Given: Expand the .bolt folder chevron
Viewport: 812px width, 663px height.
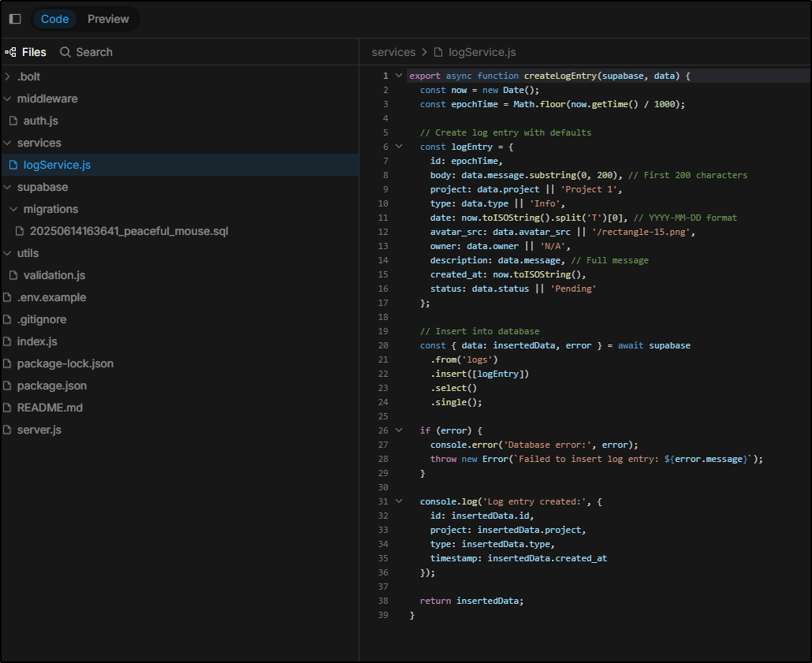Looking at the screenshot, I should (7, 76).
